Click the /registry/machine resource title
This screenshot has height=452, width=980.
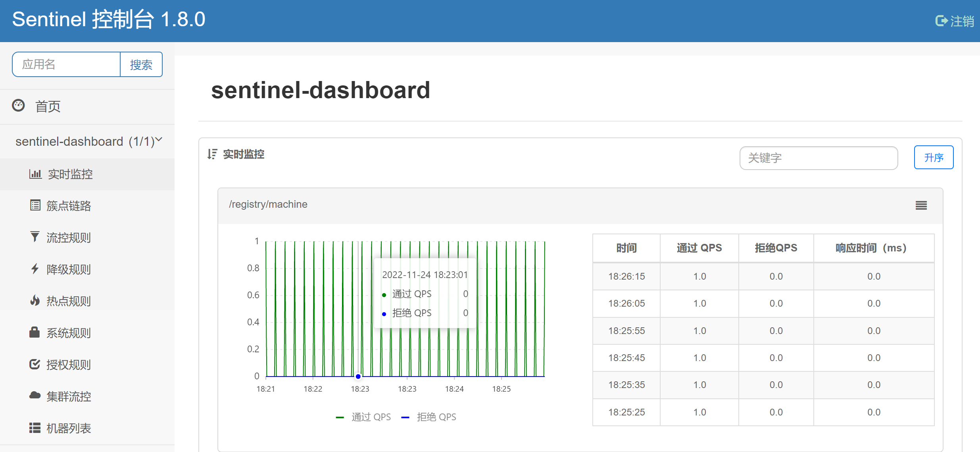coord(268,204)
